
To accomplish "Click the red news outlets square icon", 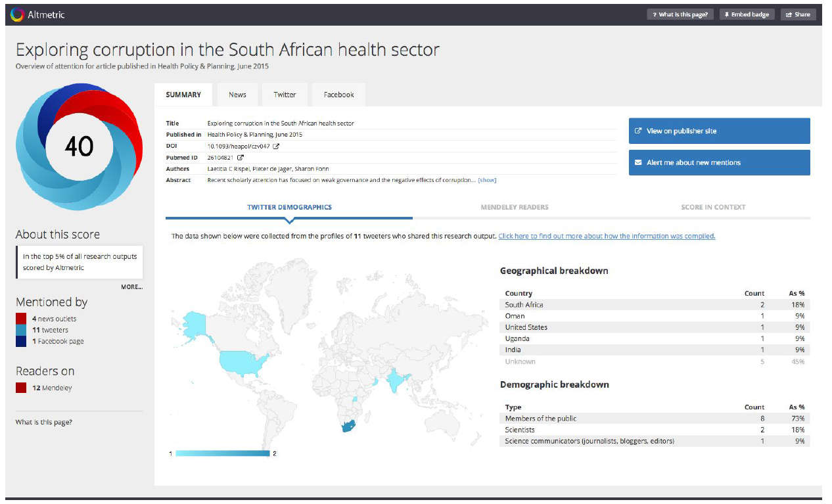I will coord(22,319).
